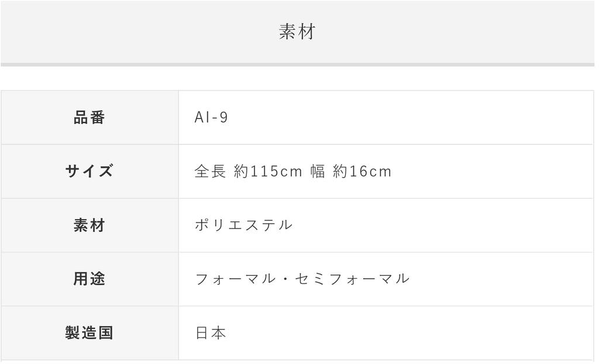
Task: Click the ポリエステル material value
Action: (243, 225)
